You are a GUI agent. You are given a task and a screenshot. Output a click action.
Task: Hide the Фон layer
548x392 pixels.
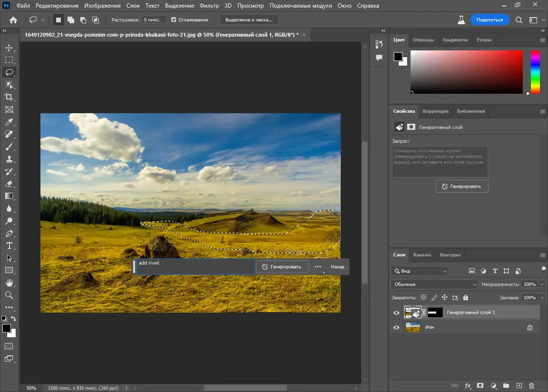[x=396, y=327]
